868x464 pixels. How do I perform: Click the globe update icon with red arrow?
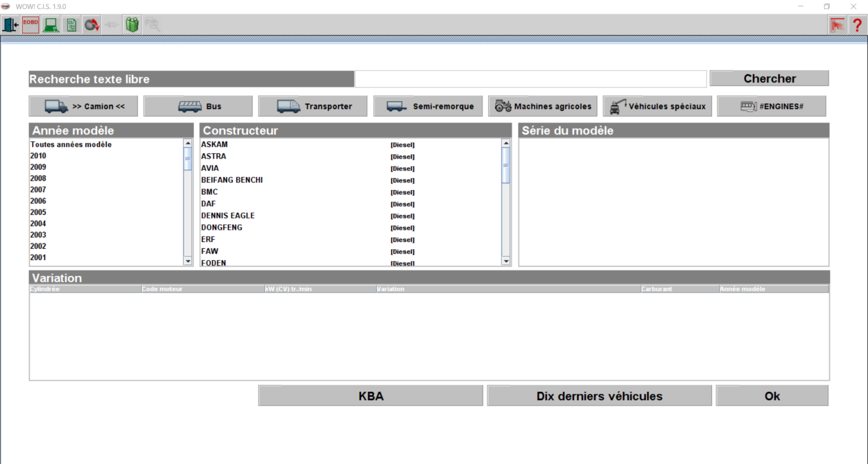click(x=92, y=25)
